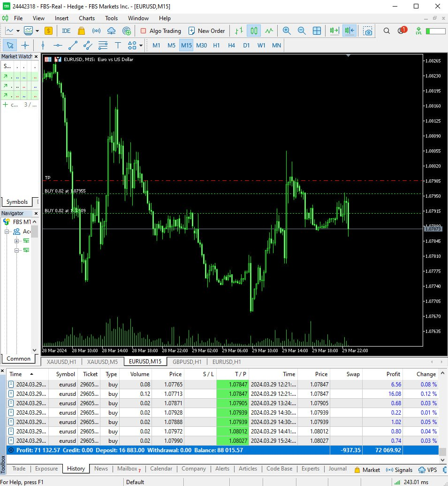Click the history panel vertical scrollbar

coord(443,416)
